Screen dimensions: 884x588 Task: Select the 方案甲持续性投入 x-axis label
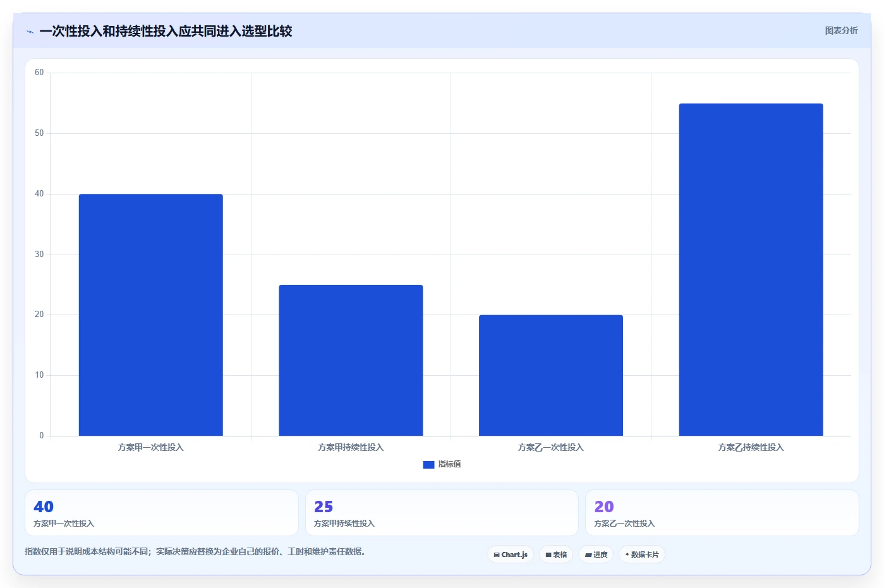pyautogui.click(x=351, y=447)
